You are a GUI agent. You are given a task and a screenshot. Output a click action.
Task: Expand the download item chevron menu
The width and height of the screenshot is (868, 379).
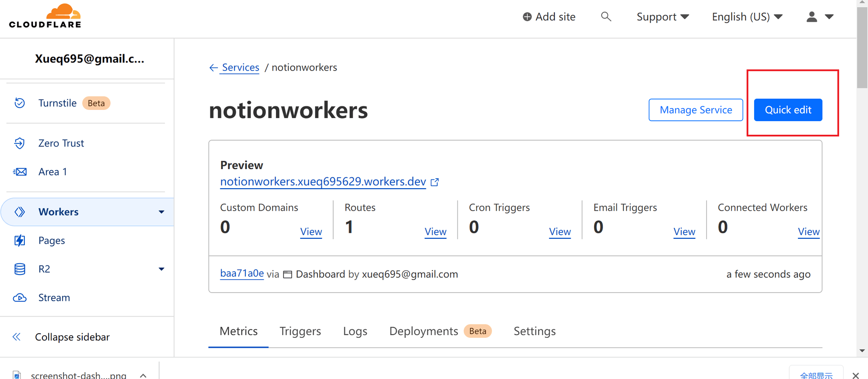tap(143, 375)
